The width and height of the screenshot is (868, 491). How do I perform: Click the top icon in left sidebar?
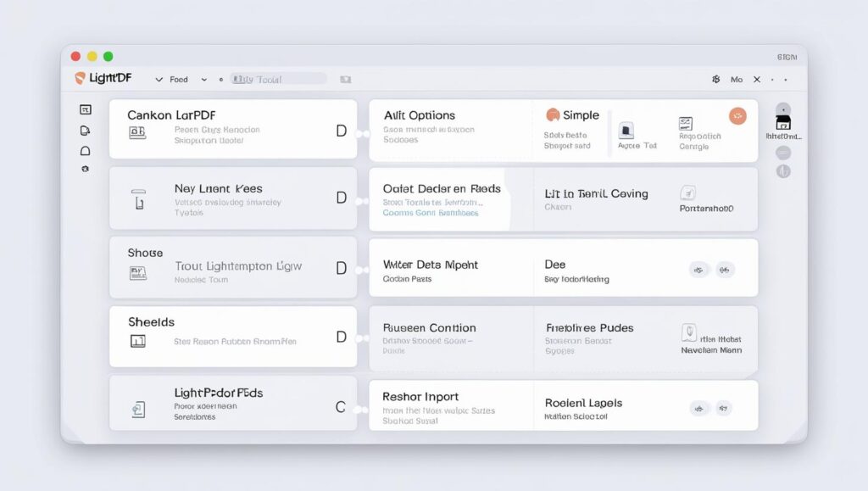coord(85,109)
